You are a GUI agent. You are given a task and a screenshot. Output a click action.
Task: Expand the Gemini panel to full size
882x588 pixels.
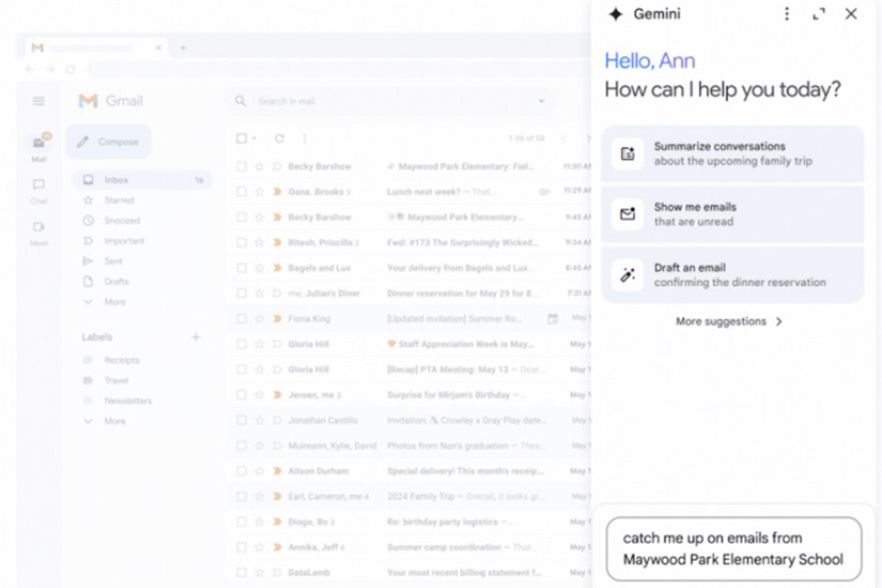(x=819, y=14)
